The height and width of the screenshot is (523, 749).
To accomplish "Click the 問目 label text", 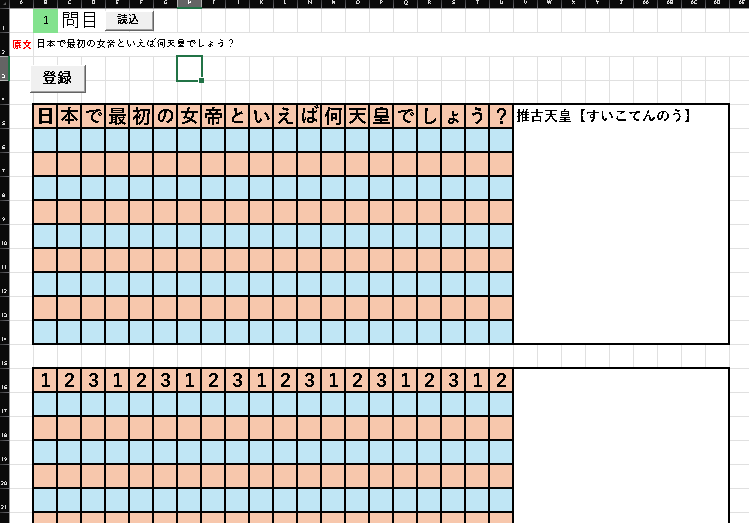I will click(x=79, y=21).
